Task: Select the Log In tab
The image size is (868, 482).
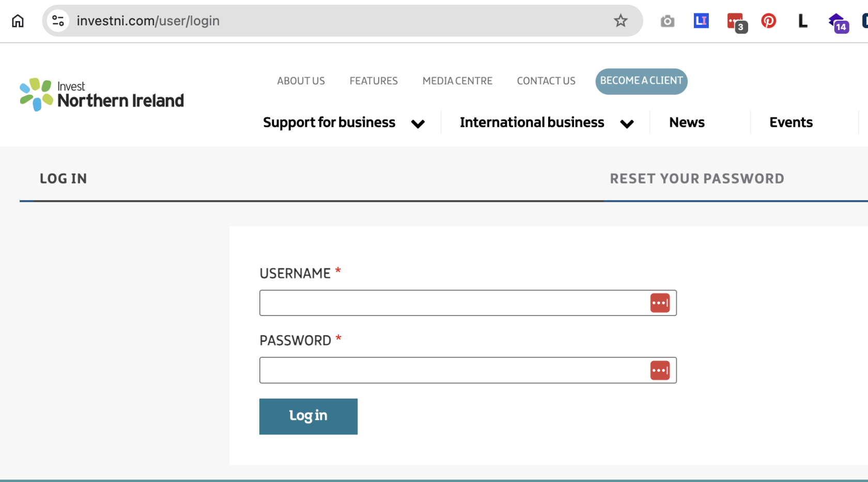Action: click(64, 179)
